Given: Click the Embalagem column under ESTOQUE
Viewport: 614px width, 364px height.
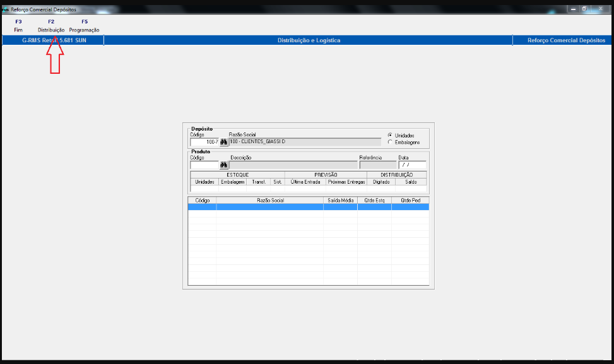Looking at the screenshot, I should [233, 182].
